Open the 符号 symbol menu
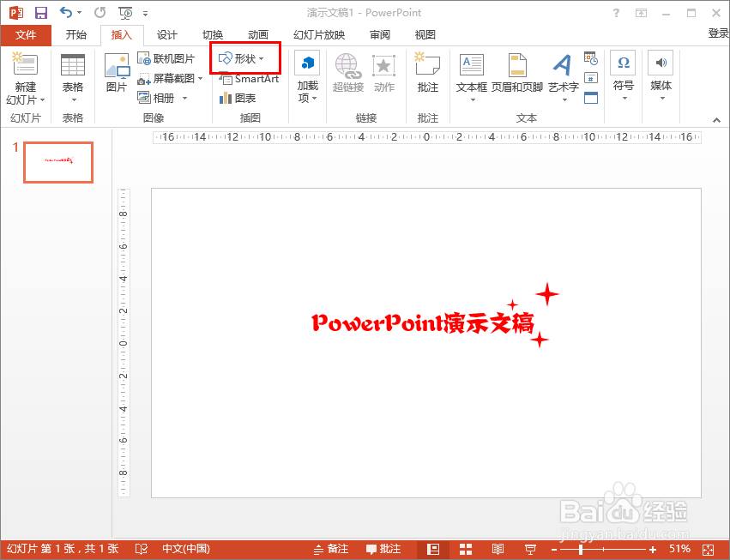Viewport: 730px width, 560px height. [623, 75]
